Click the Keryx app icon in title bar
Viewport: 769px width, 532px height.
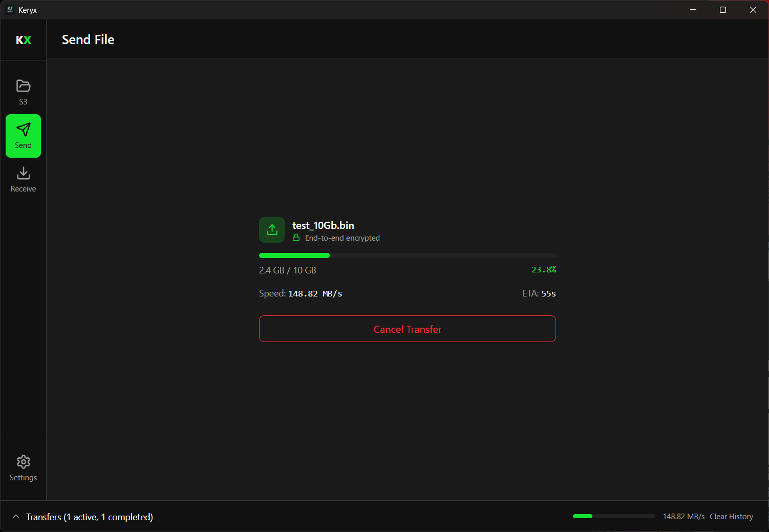pos(10,10)
